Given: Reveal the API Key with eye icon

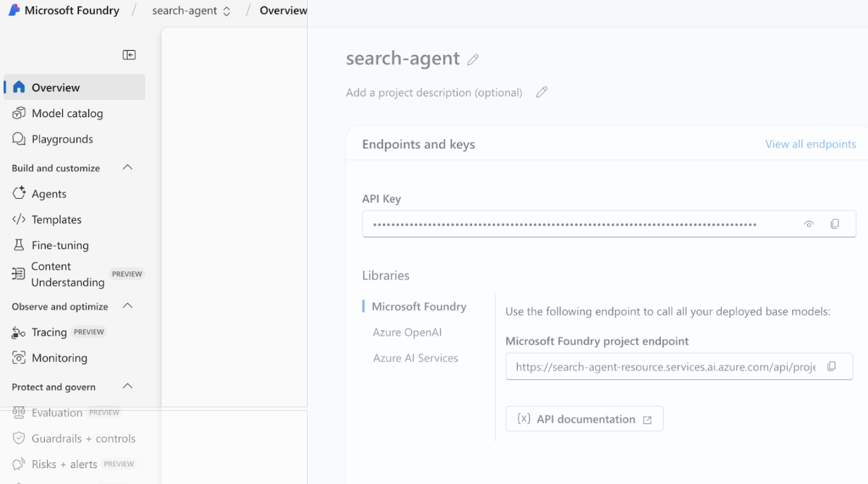Looking at the screenshot, I should click(809, 224).
